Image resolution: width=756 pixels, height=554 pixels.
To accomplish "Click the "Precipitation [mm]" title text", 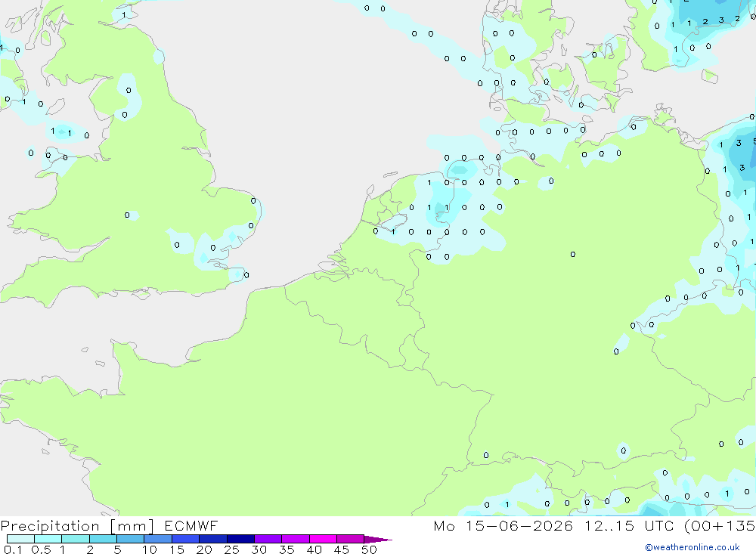I will tap(77, 526).
